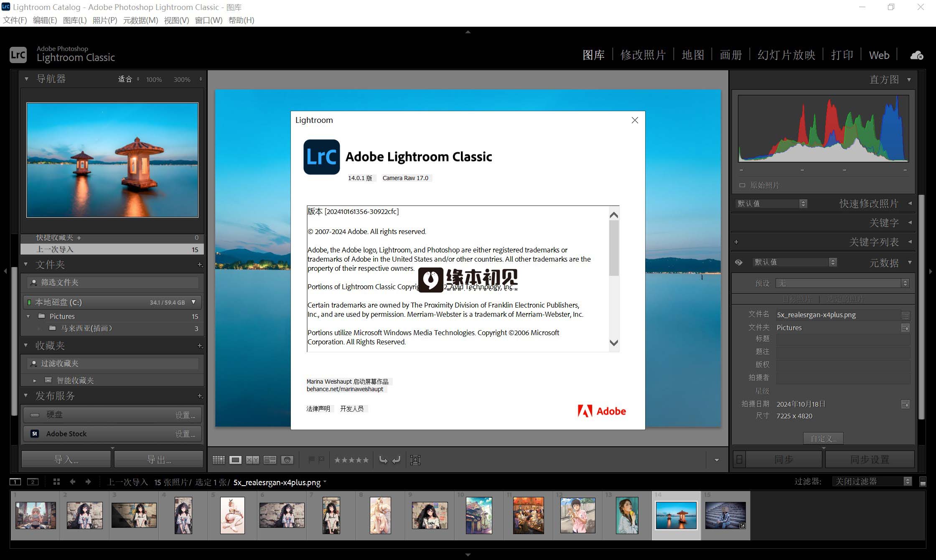
Task: Open 关闭过滤器 filter dropdown
Action: 872,482
